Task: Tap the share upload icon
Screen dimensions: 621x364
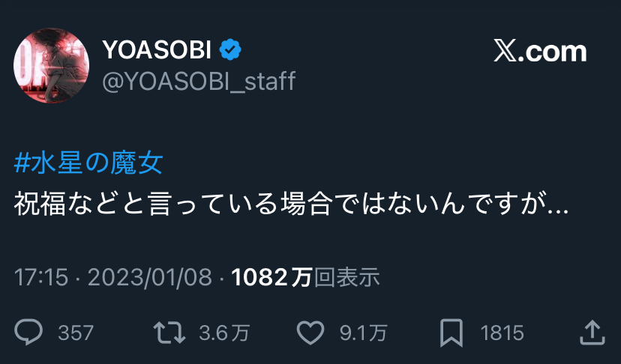Action: [x=592, y=332]
